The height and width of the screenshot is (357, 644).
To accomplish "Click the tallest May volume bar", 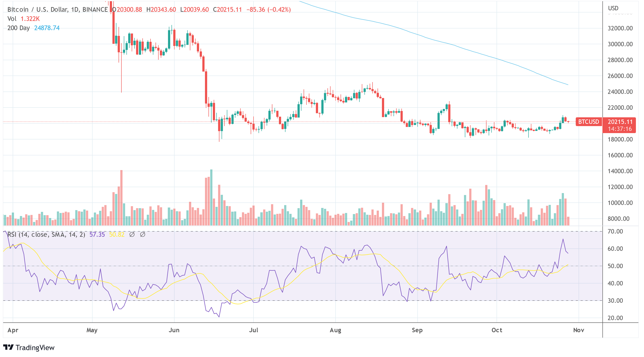I will pos(121,198).
